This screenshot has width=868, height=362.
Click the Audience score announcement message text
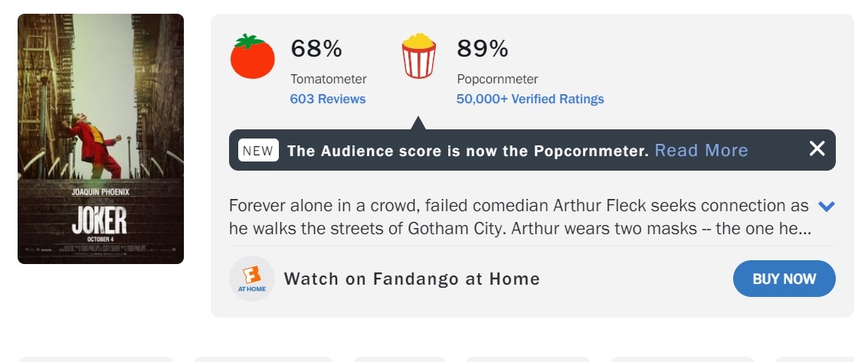click(468, 151)
